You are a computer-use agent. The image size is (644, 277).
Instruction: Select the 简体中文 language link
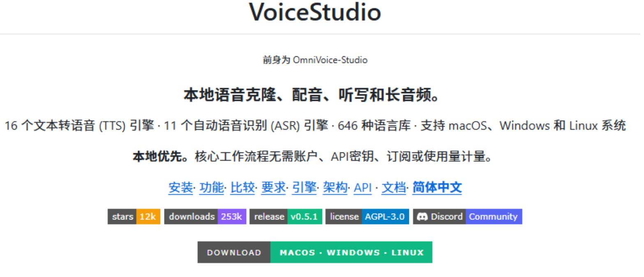(x=437, y=187)
